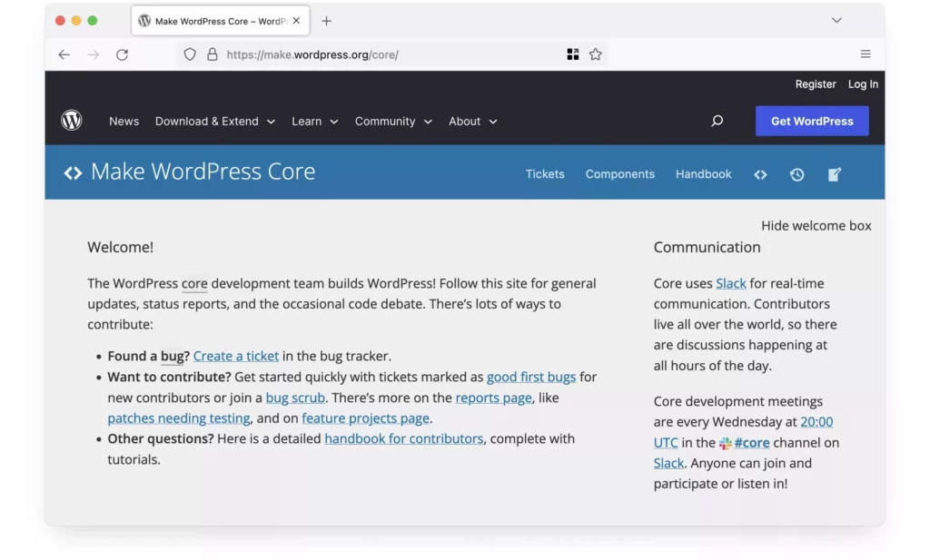The width and height of the screenshot is (930, 560).
Task: Click the QR grid icon in address bar
Action: (x=572, y=54)
